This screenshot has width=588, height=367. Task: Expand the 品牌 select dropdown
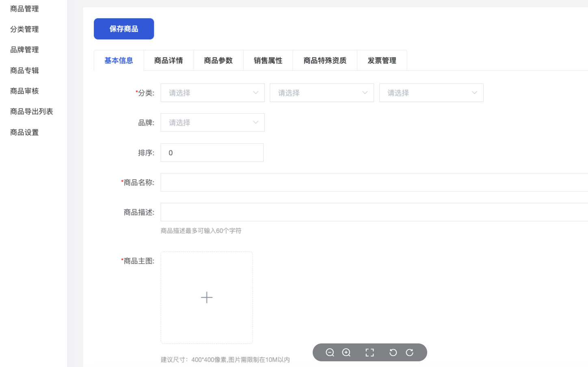(212, 123)
